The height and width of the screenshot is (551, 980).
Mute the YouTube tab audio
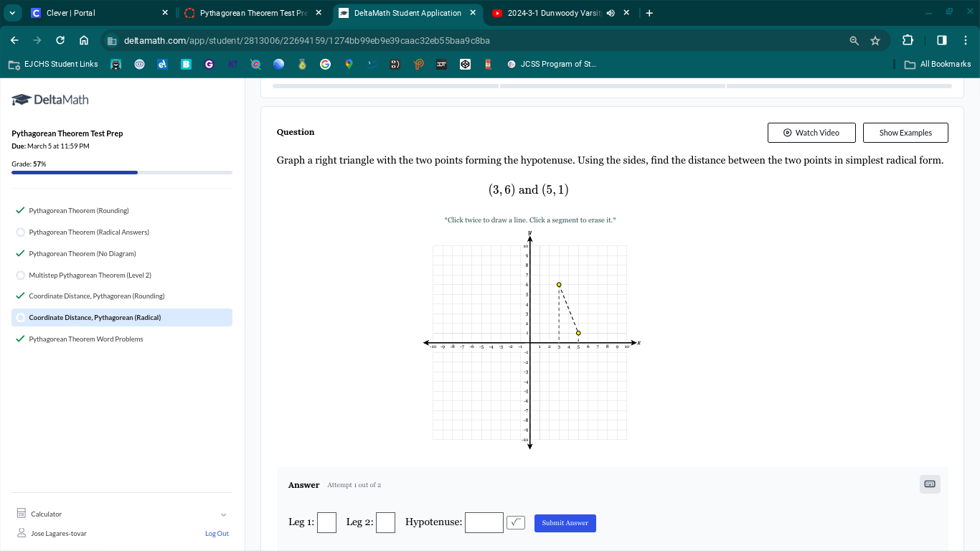pyautogui.click(x=611, y=13)
